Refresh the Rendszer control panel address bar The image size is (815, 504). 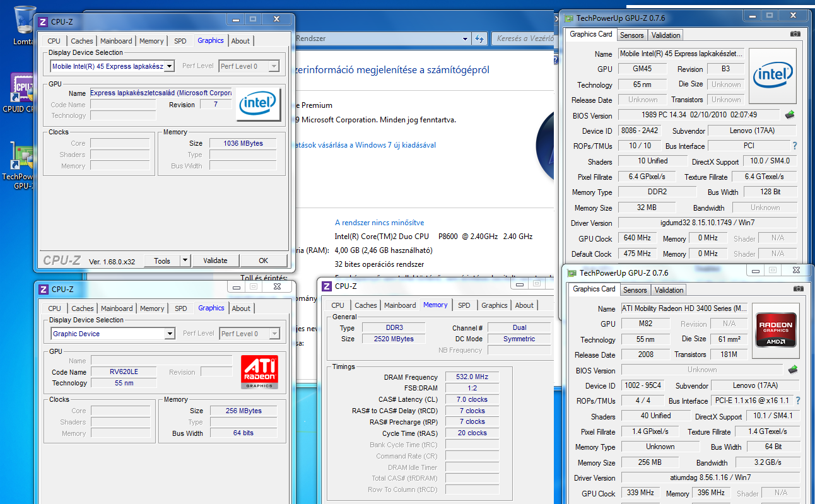point(479,38)
